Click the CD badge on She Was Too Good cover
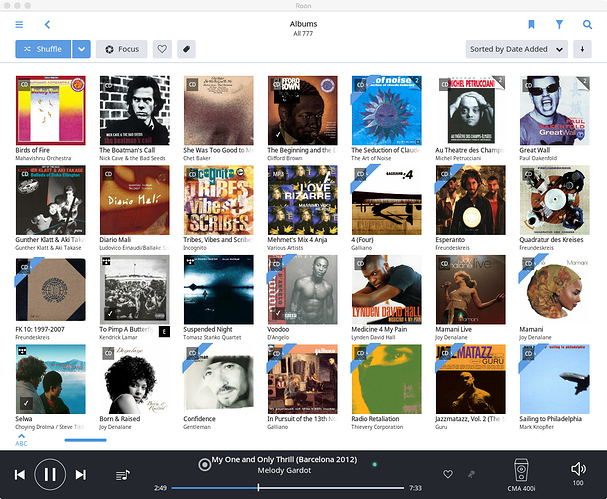607x499 pixels. (x=192, y=84)
